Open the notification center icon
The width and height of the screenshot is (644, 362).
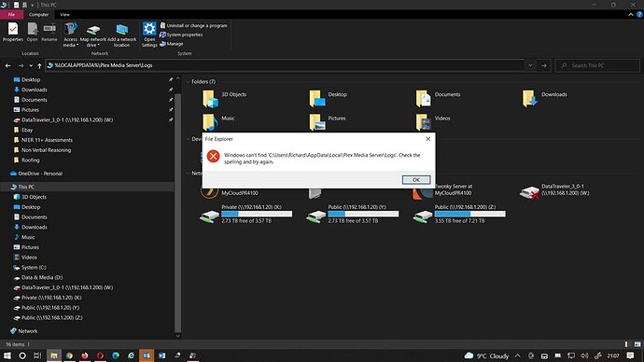click(x=630, y=355)
